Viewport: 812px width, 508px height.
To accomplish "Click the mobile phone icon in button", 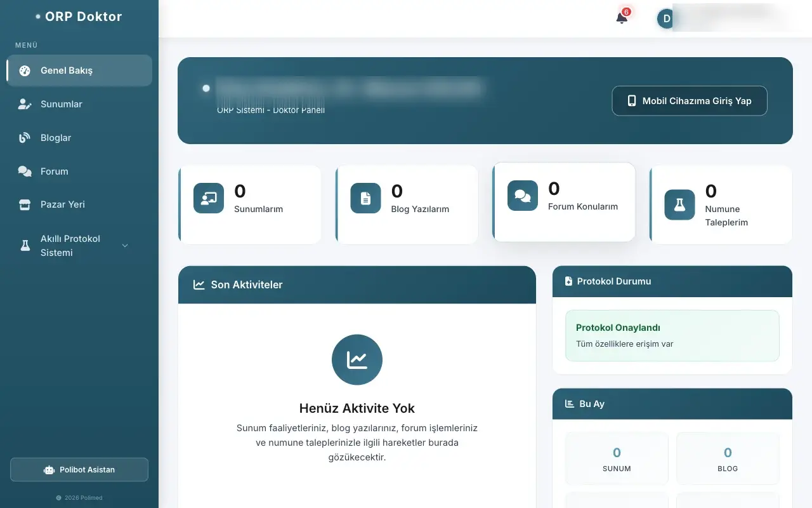I will [x=632, y=101].
